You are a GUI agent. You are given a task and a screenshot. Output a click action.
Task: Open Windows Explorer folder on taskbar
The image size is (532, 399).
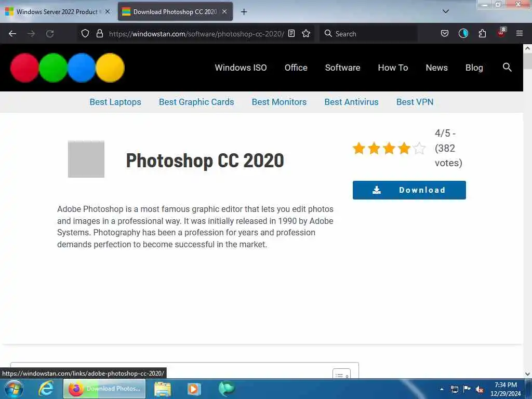(163, 389)
